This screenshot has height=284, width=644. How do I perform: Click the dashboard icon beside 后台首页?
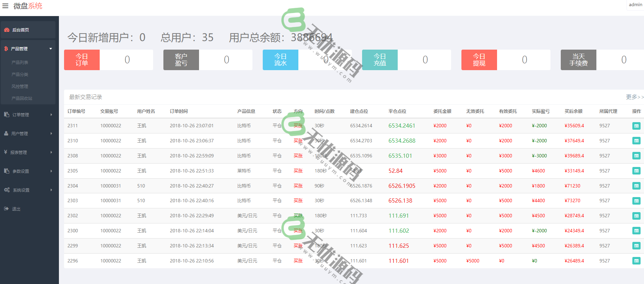pyautogui.click(x=7, y=30)
